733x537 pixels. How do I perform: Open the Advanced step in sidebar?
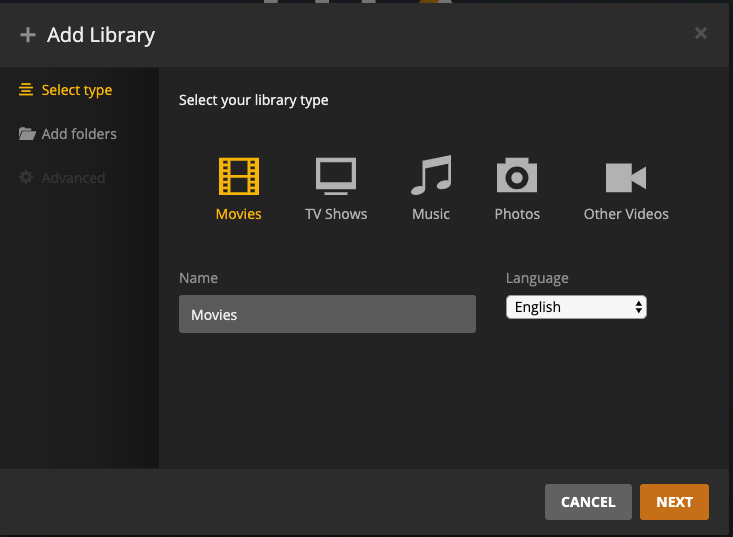point(73,178)
